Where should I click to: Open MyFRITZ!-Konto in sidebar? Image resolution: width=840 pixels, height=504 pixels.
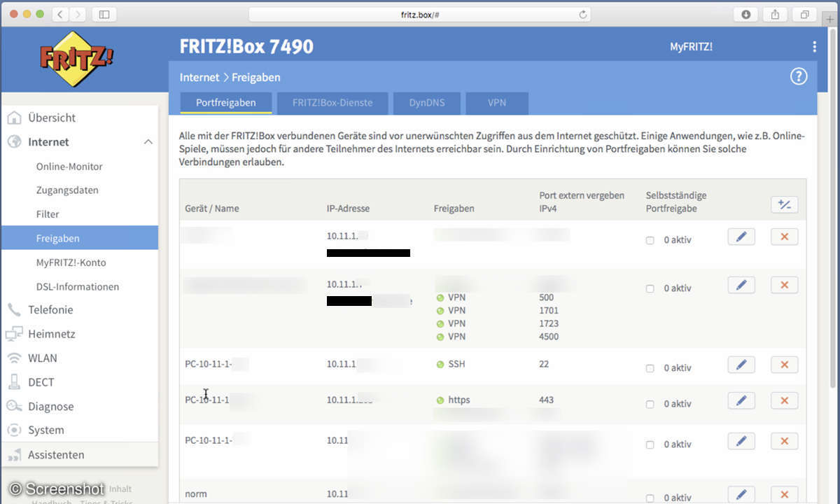click(71, 262)
